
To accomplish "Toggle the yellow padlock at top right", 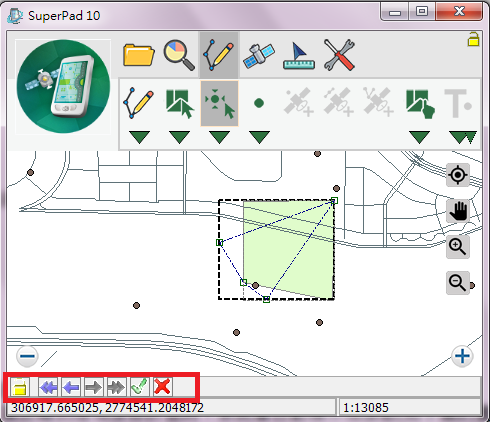I will 473,39.
